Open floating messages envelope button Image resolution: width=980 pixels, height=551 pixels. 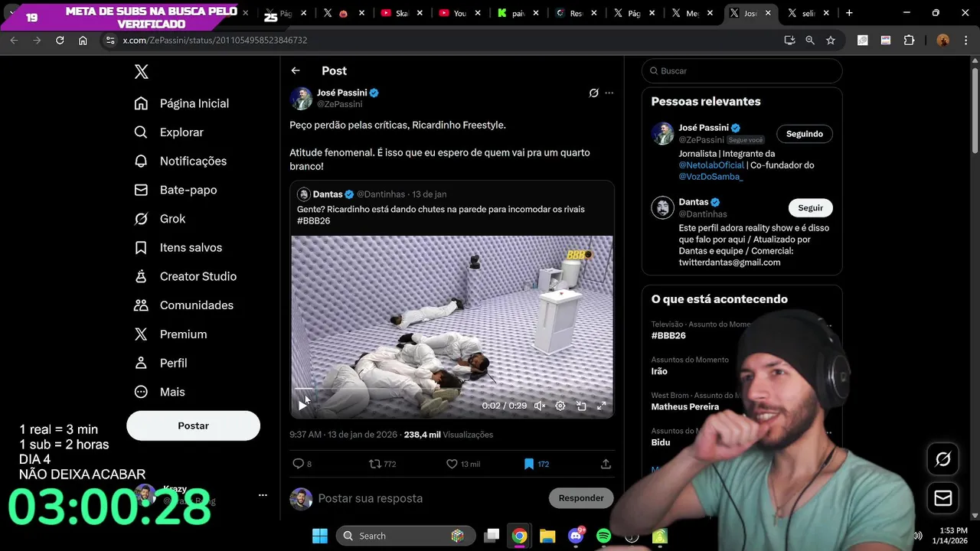coord(943,498)
